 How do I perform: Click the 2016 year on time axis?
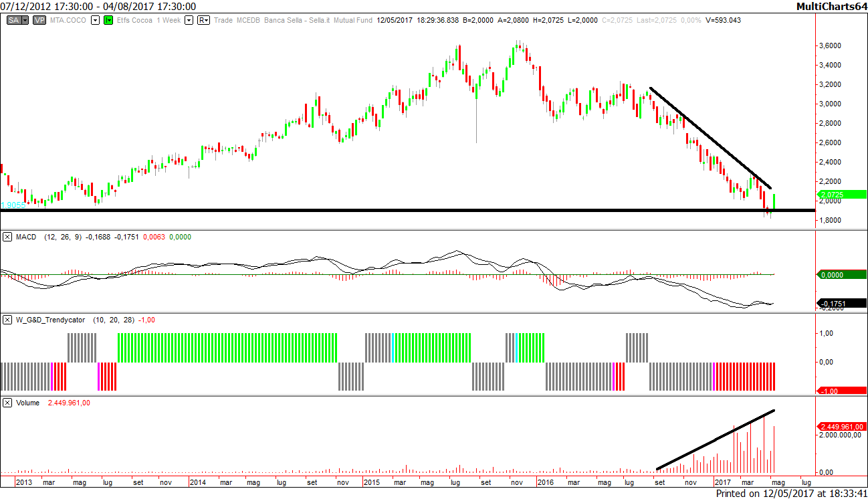(x=546, y=482)
